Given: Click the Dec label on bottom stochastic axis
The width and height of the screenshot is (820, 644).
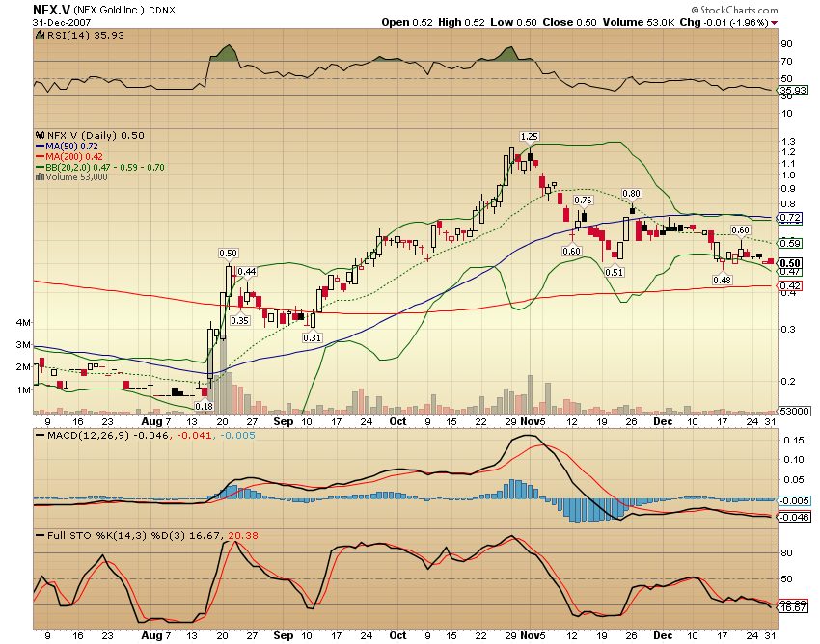Looking at the screenshot, I should pos(663,635).
